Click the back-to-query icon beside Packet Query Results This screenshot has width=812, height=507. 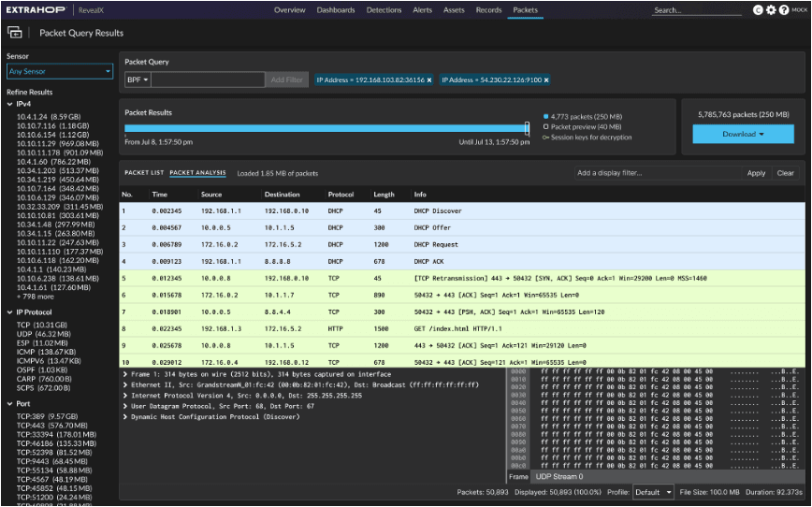[x=15, y=33]
